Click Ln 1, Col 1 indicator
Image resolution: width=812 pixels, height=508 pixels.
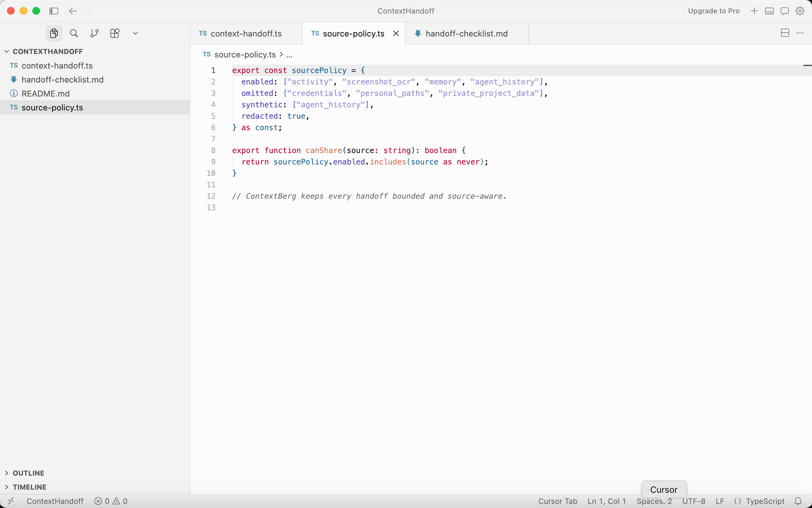tap(607, 501)
